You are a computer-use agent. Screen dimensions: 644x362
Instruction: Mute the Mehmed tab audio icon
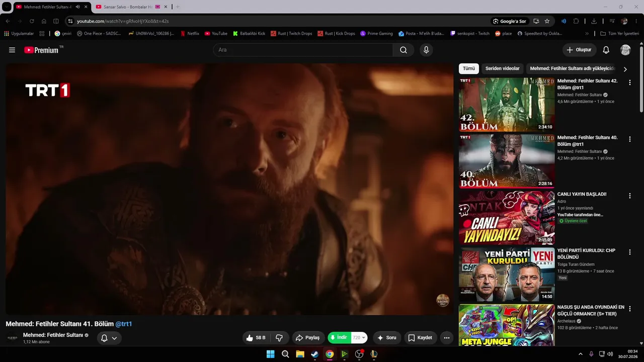[77, 7]
